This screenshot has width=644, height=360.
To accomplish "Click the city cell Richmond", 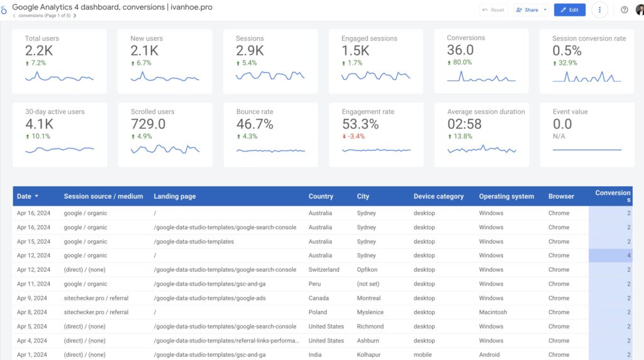I will [370, 326].
